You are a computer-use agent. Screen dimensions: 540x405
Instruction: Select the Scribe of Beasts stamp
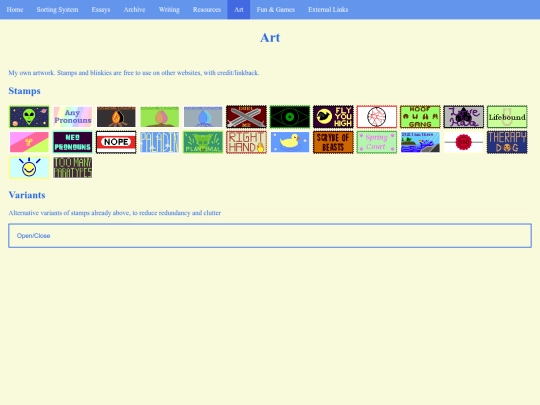pyautogui.click(x=333, y=142)
